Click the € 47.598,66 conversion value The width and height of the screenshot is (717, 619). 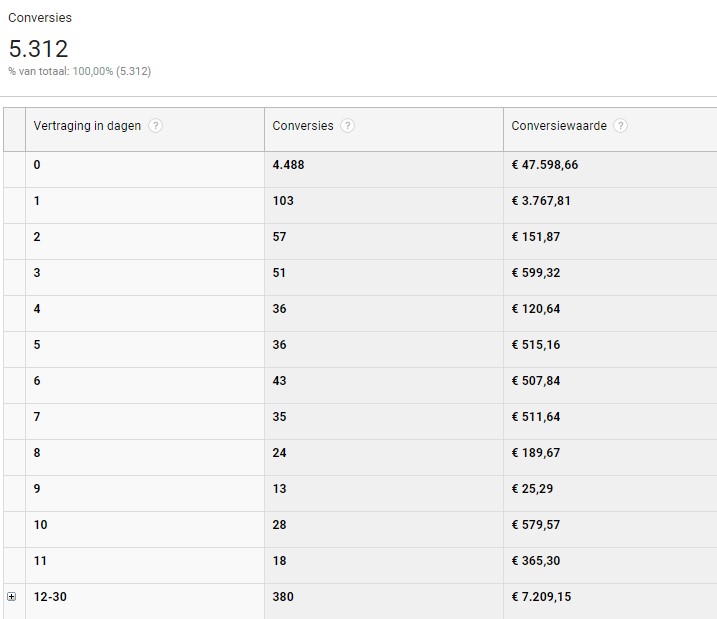click(545, 165)
